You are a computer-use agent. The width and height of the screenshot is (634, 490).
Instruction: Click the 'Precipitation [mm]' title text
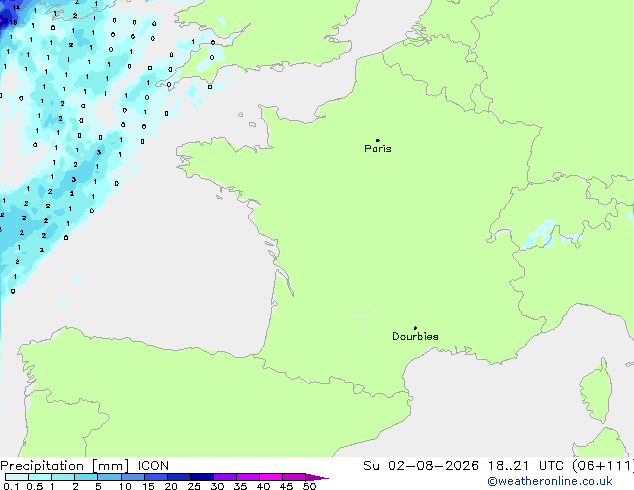click(x=65, y=466)
